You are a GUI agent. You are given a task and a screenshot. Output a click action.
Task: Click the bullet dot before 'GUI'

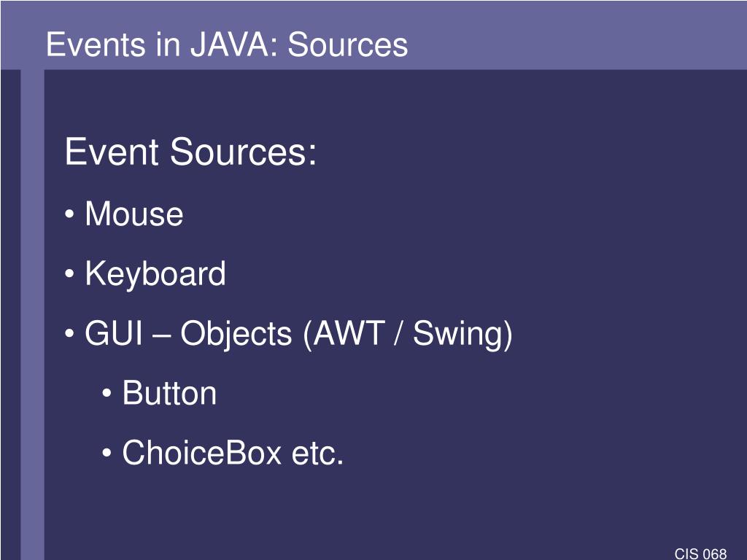(x=69, y=334)
